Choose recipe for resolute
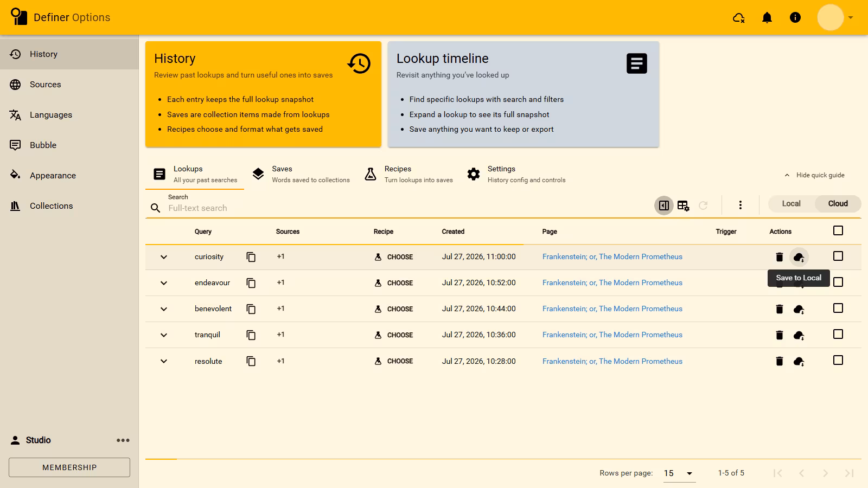This screenshot has height=488, width=868. click(x=394, y=361)
